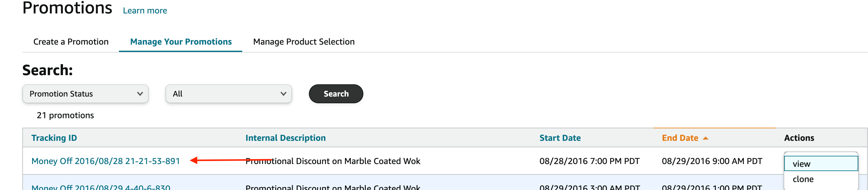
Task: Sort by Internal Description column header
Action: point(285,138)
